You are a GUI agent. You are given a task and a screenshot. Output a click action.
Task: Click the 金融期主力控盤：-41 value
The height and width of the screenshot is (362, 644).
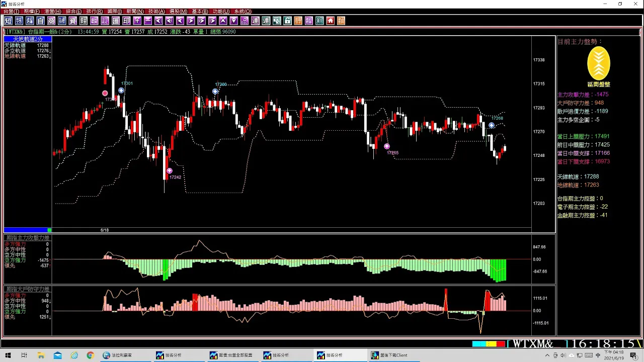point(583,215)
